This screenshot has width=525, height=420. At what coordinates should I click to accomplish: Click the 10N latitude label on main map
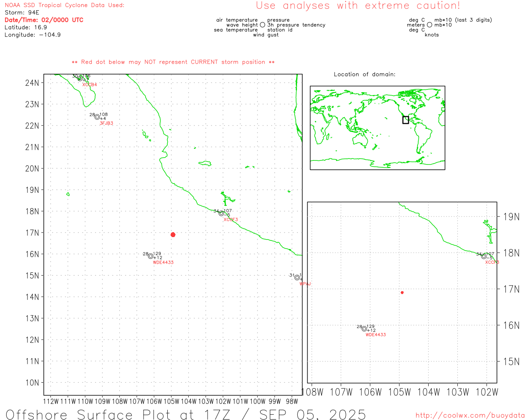click(x=32, y=383)
